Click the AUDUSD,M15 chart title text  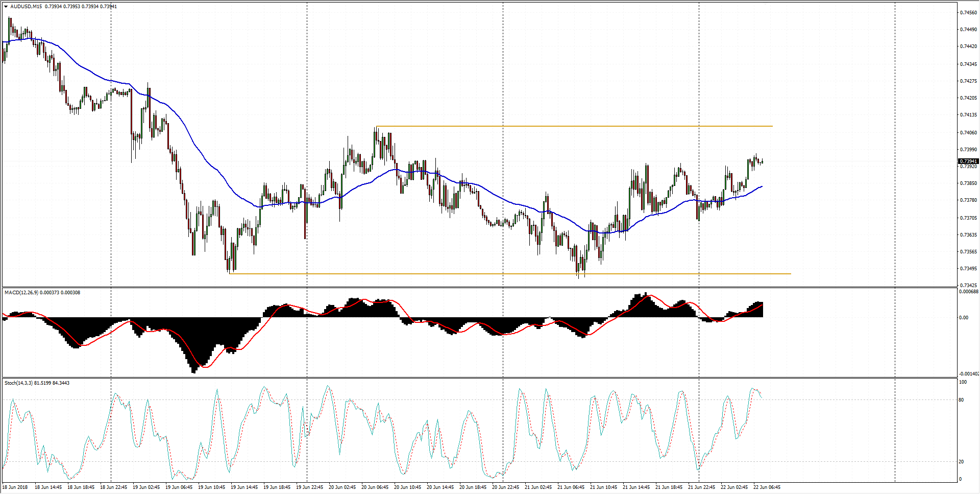26,7
